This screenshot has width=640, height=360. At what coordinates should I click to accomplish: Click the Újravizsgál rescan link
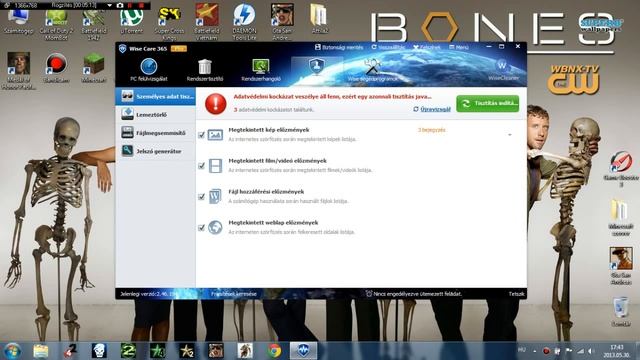(x=432, y=109)
